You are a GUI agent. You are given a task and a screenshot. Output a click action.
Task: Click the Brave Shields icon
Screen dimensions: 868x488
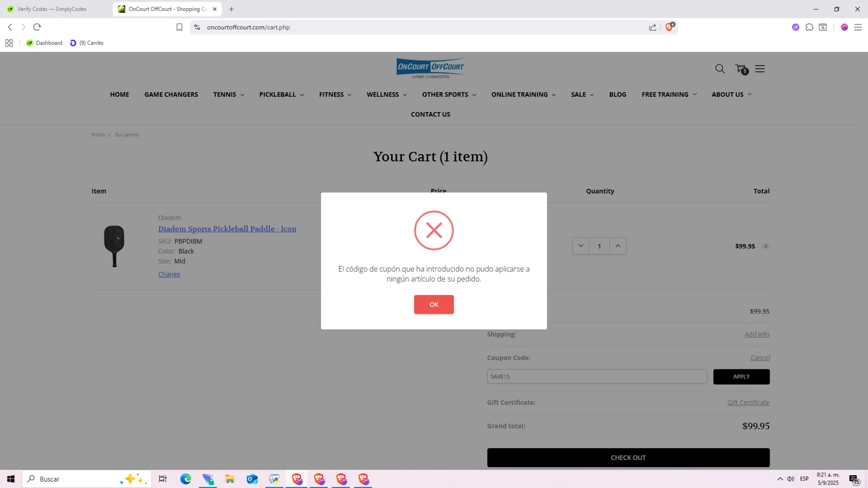pos(670,27)
